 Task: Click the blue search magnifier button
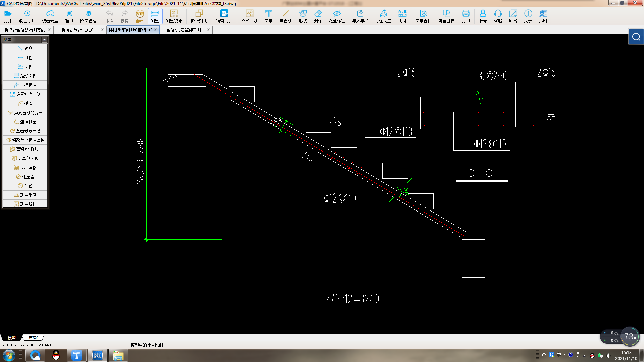point(636,37)
